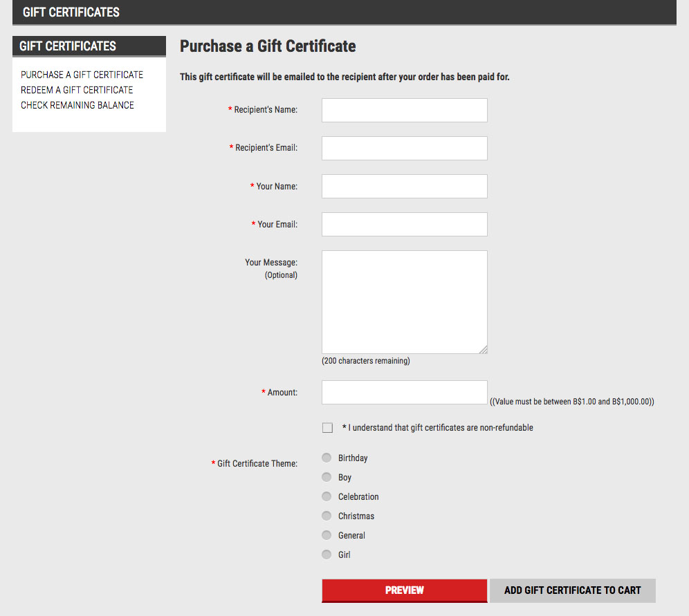The height and width of the screenshot is (616, 689).
Task: Select the Celebration theme option
Action: (x=327, y=496)
